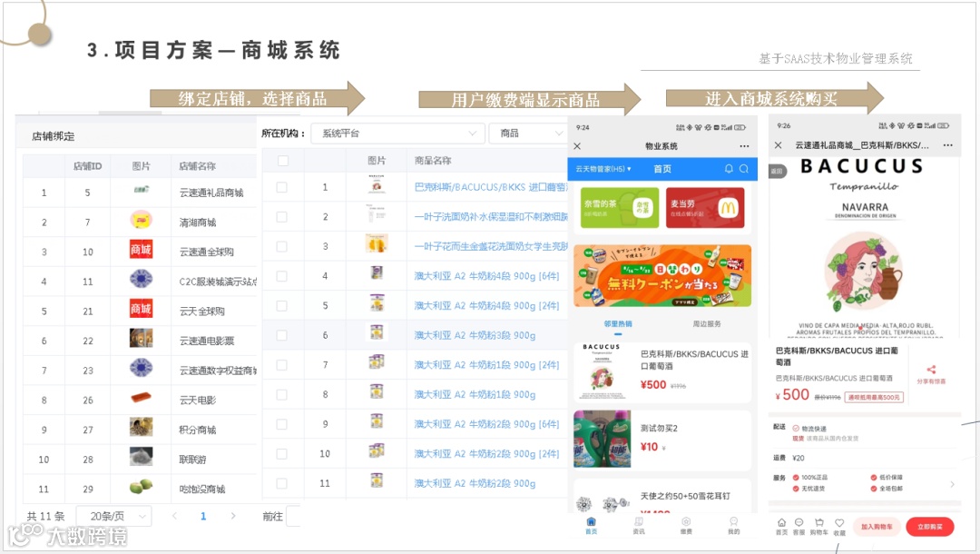Image resolution: width=980 pixels, height=554 pixels.
Task: Tap the 分享有惊喜 share icon
Action: 931,371
